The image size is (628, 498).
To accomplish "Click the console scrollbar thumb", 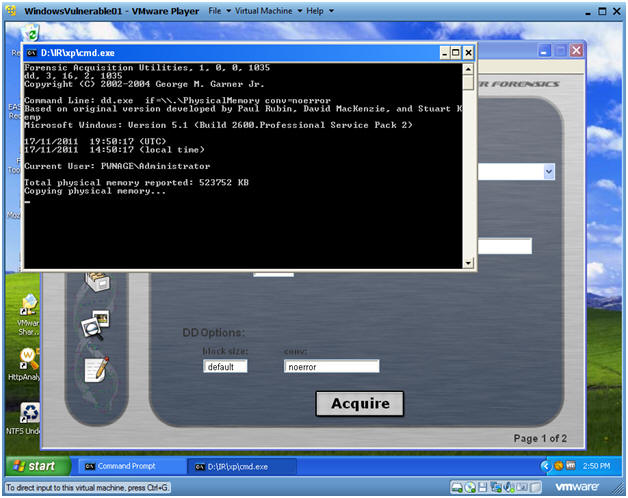I will click(468, 83).
